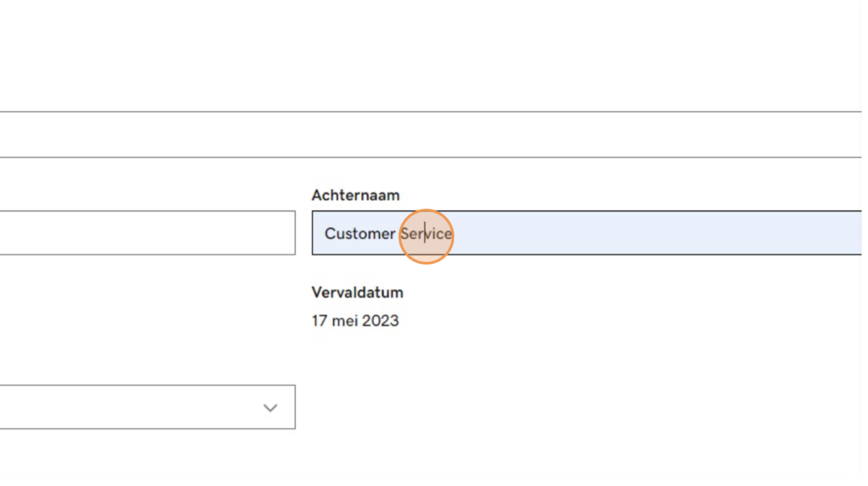Select the empty text field left of Achternaam
This screenshot has height=486, width=868.
[147, 232]
